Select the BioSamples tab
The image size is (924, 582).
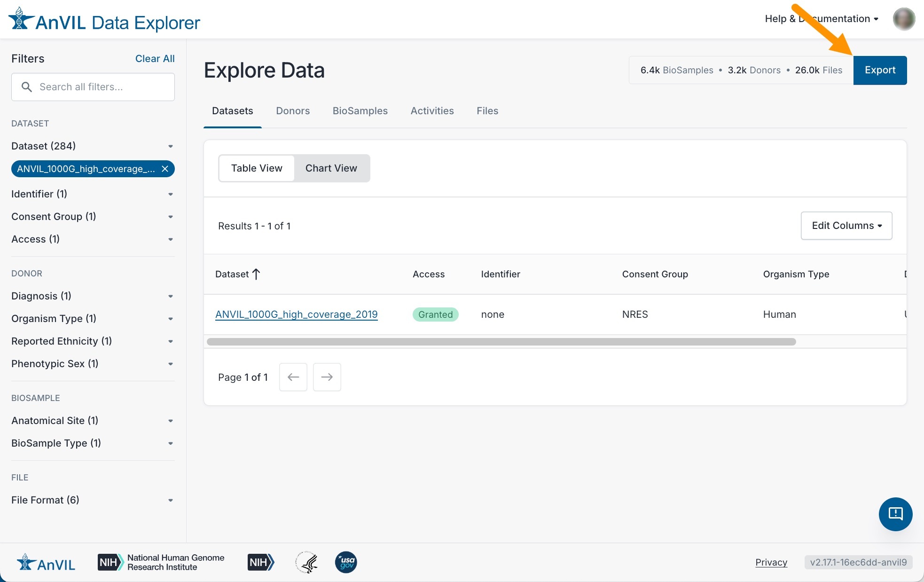click(x=360, y=111)
